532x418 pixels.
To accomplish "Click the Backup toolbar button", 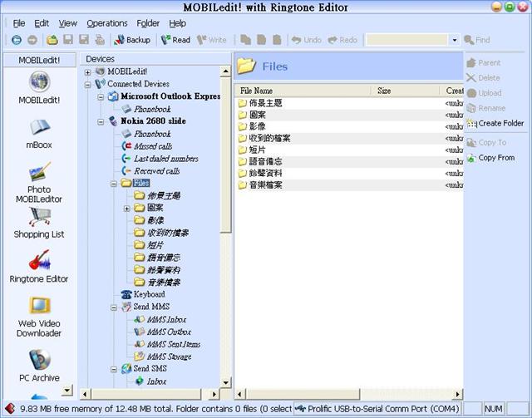I will pos(132,40).
